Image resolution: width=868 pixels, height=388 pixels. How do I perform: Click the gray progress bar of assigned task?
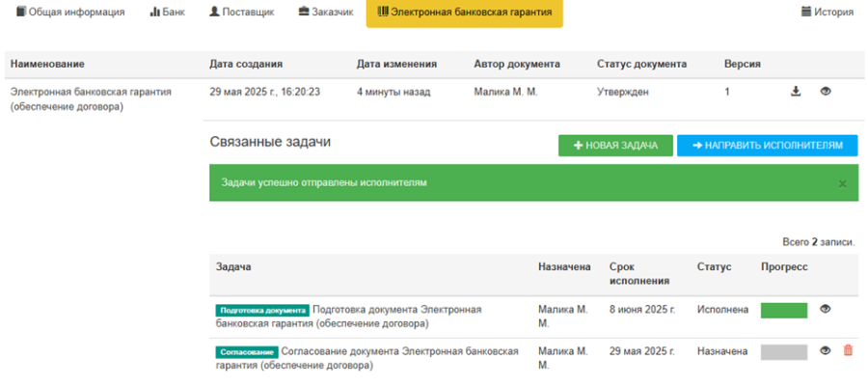(783, 352)
